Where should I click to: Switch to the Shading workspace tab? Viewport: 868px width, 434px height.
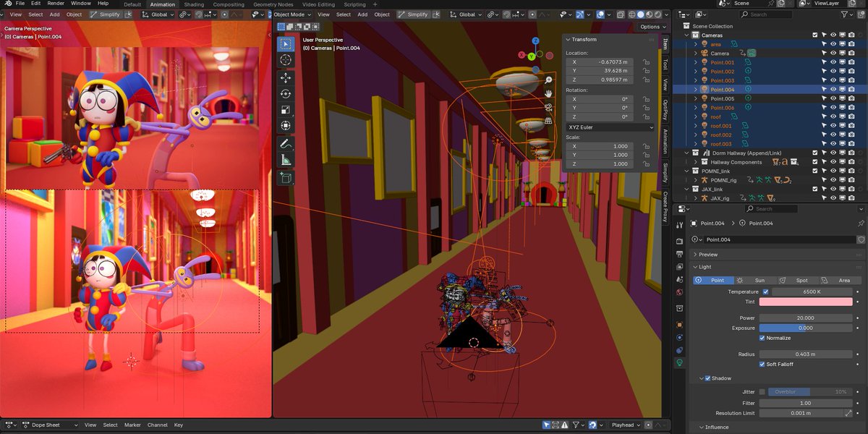pos(194,4)
